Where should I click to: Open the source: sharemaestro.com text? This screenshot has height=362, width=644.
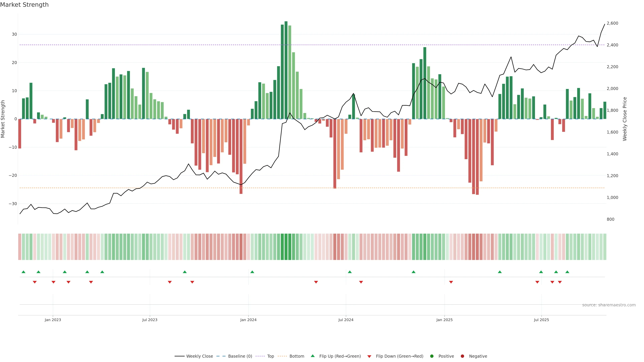[x=609, y=305]
